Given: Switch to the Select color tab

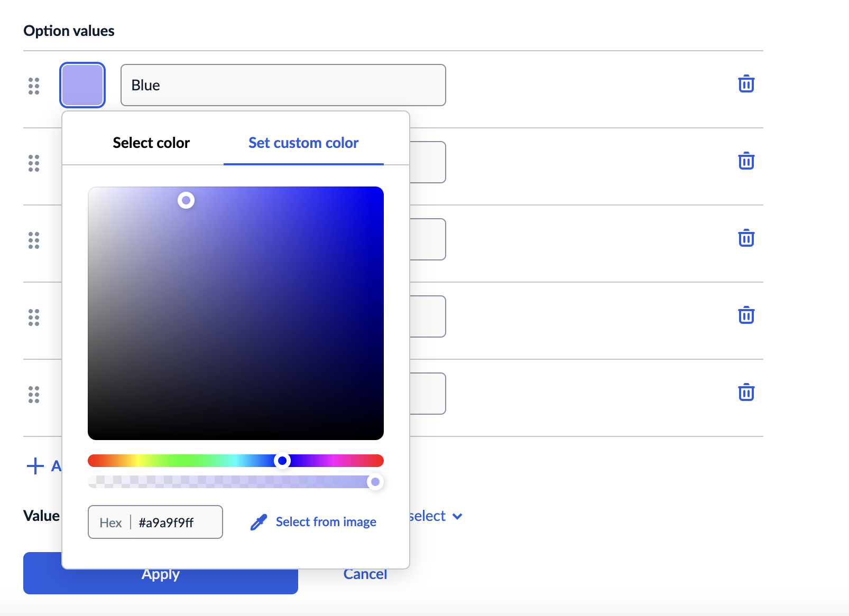Looking at the screenshot, I should (151, 143).
